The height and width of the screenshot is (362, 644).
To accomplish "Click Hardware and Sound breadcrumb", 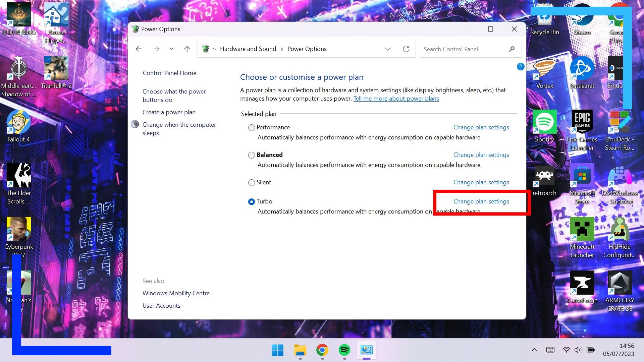I will click(x=248, y=49).
